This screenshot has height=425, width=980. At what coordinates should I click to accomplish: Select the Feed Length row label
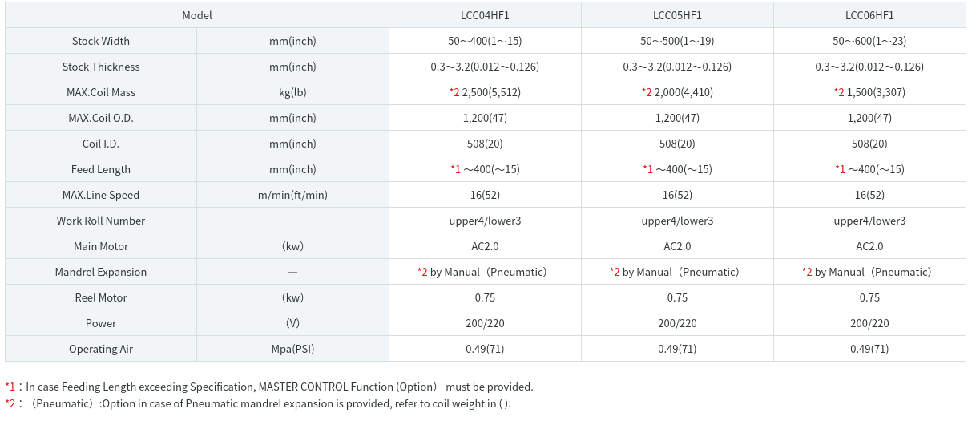coord(101,169)
